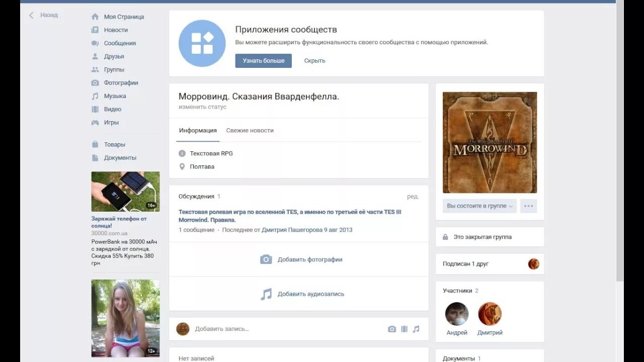Screen dimensions: 644x362
Task: Click the Музыка note icon in sidebar
Action: (95, 96)
